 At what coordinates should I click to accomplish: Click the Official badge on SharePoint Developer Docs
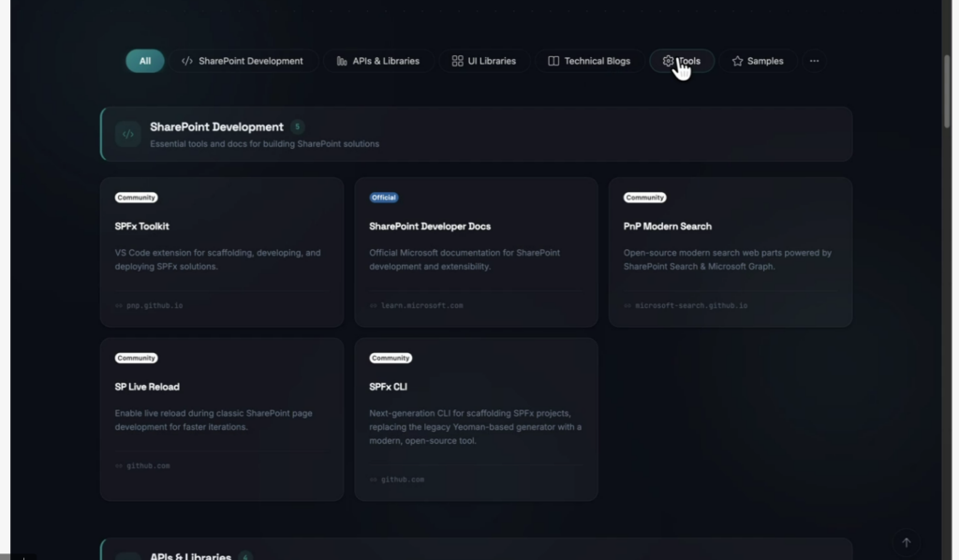(384, 198)
